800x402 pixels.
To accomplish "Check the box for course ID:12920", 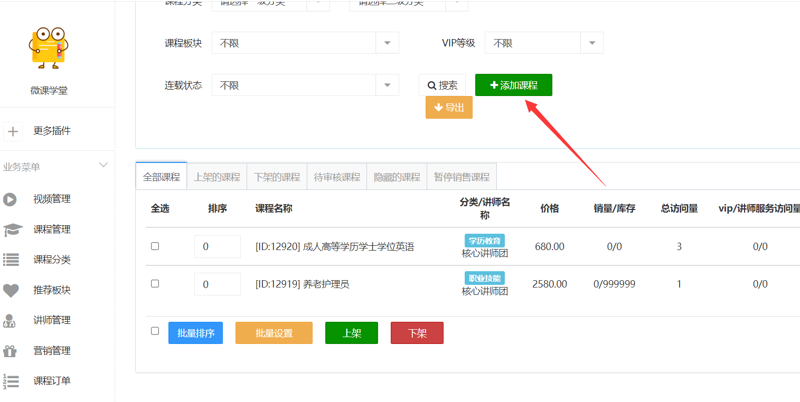I will (155, 246).
